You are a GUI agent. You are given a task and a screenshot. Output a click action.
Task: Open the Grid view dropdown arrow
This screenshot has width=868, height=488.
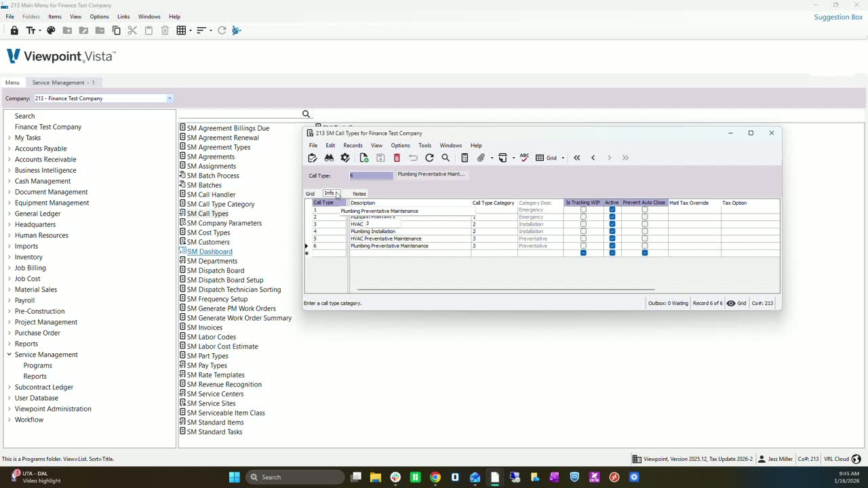(563, 158)
